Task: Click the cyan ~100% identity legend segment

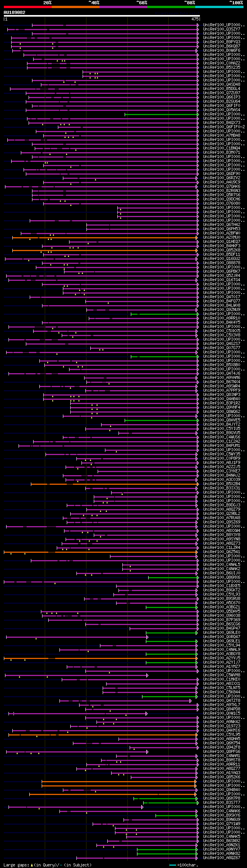Action: click(x=219, y=7)
